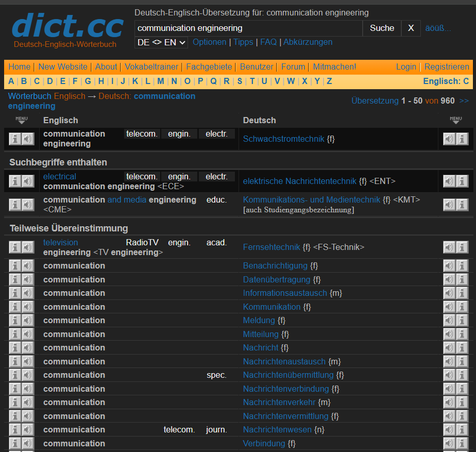Open the Fachgebiete menu item

tap(209, 66)
